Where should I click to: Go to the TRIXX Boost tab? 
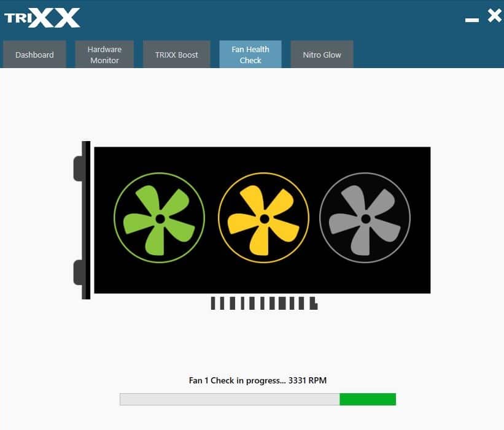(x=177, y=55)
